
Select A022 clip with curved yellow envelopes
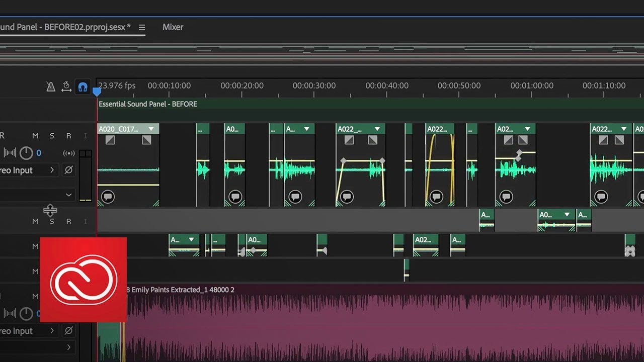(x=440, y=164)
